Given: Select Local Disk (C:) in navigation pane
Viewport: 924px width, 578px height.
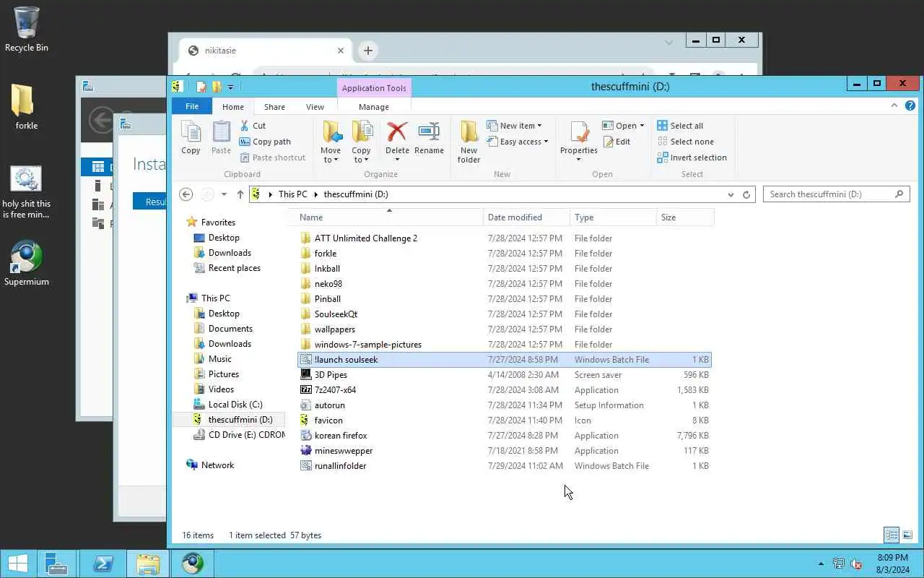Looking at the screenshot, I should point(235,405).
